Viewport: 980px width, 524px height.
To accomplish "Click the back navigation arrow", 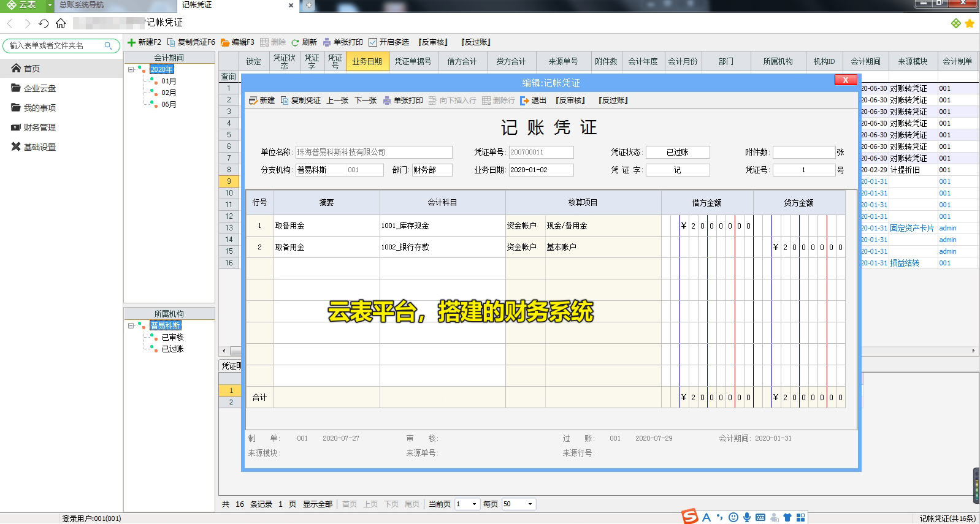I will pos(10,23).
